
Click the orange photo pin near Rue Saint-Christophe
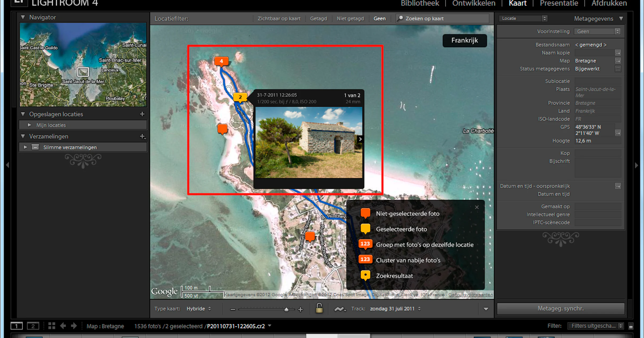point(310,237)
